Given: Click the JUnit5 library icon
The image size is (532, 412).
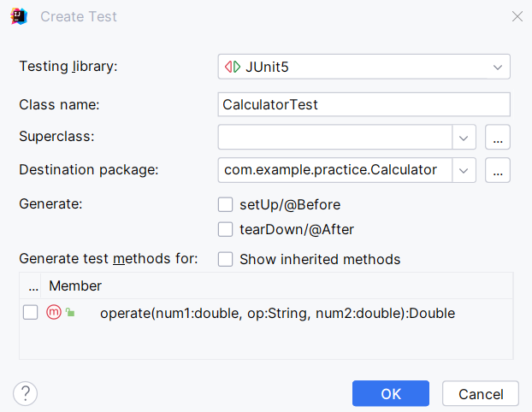Looking at the screenshot, I should pos(232,67).
